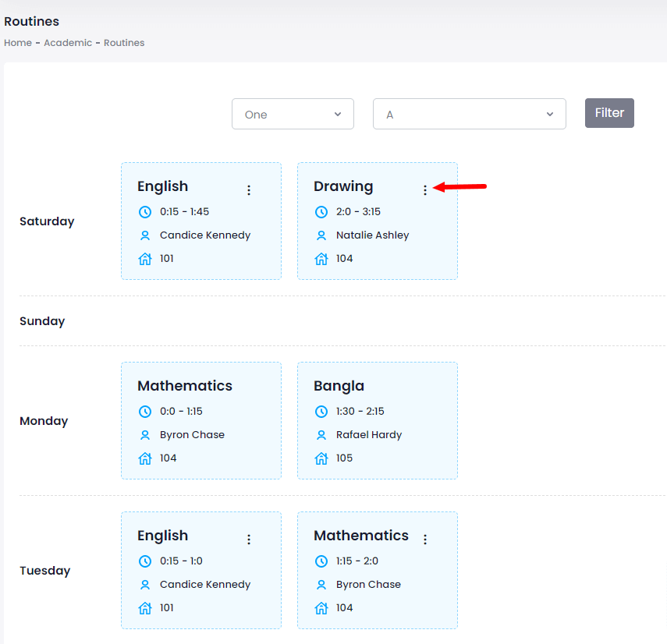This screenshot has width=667, height=644.
Task: Open three-dot menu on Tuesday English card
Action: click(x=249, y=540)
